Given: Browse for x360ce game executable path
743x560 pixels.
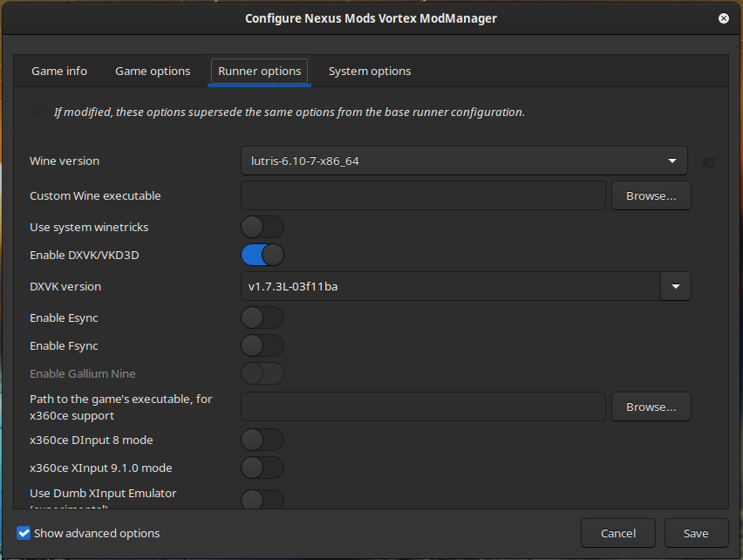Looking at the screenshot, I should (651, 407).
